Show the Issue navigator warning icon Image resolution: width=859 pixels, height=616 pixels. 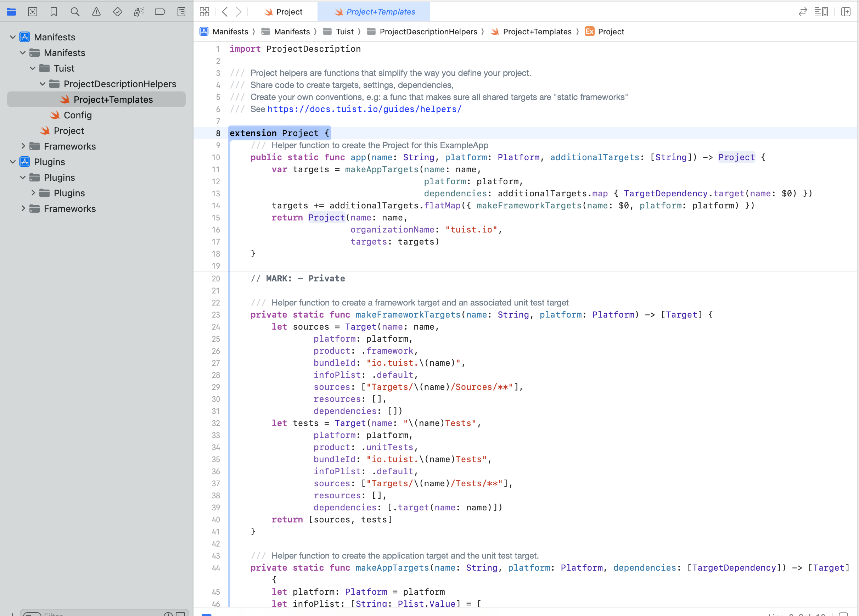click(x=96, y=12)
